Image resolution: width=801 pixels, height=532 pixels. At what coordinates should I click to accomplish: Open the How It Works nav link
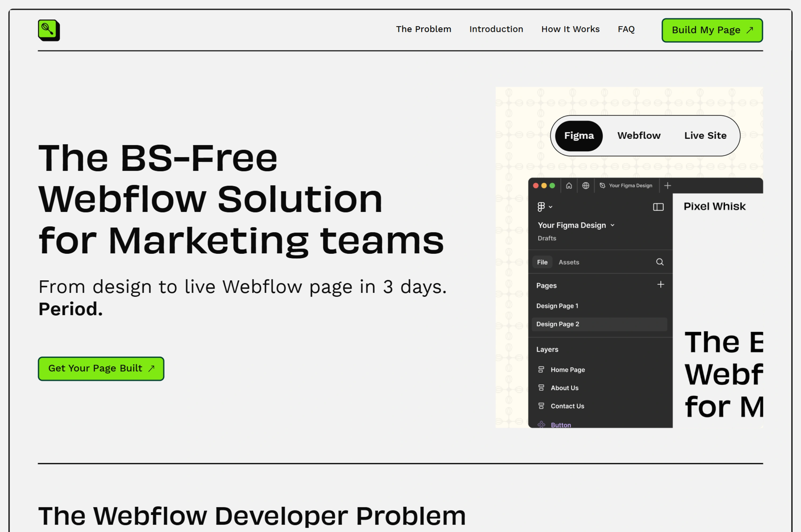[x=570, y=29]
